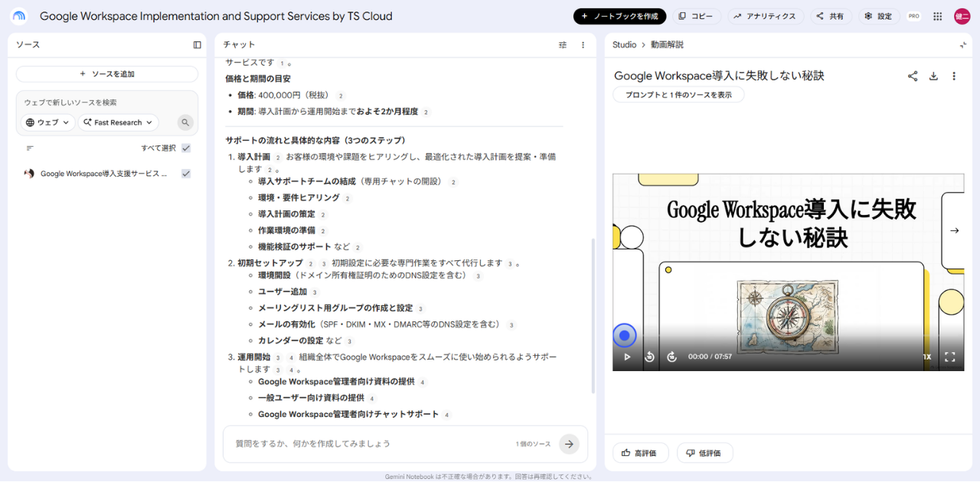Select the 動画解説 breadcrumb
Viewport: 980px width, 482px height.
667,45
